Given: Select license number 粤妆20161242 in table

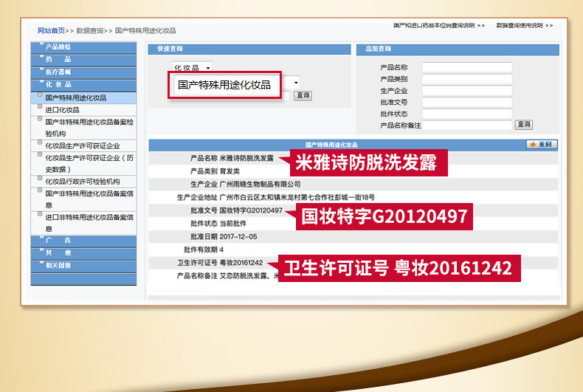Looking at the screenshot, I should point(241,263).
